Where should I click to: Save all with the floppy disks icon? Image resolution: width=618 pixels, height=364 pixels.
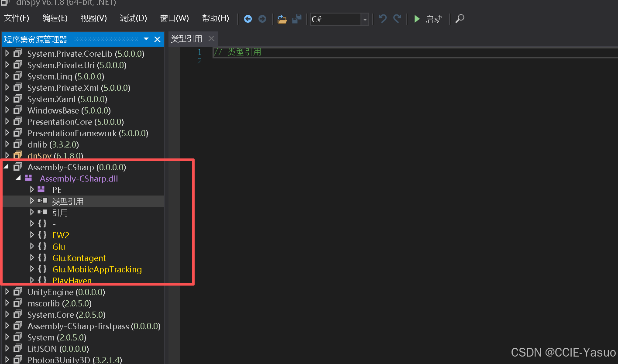[x=297, y=19]
